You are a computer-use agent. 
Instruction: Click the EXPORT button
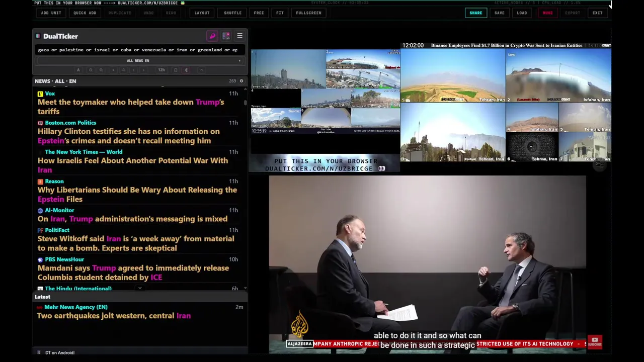573,13
